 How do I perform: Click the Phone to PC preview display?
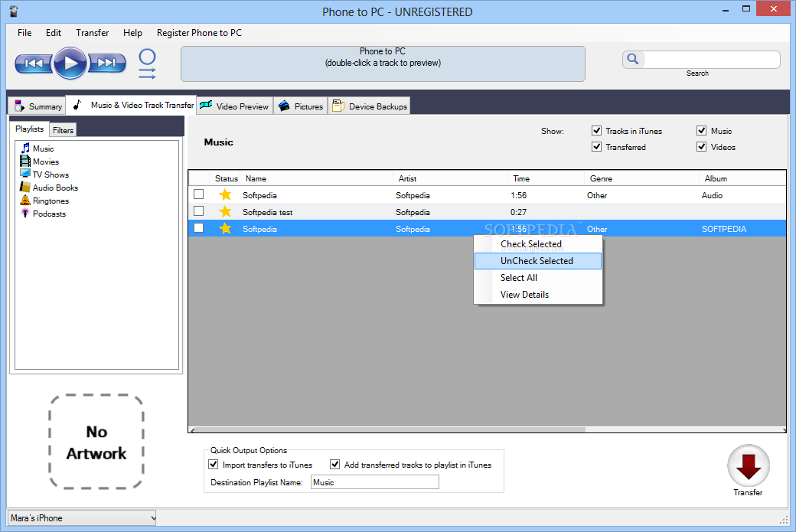click(x=383, y=64)
